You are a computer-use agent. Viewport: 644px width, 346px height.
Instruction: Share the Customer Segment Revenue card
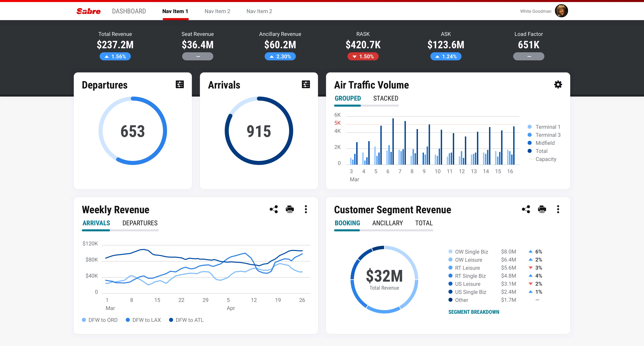526,209
